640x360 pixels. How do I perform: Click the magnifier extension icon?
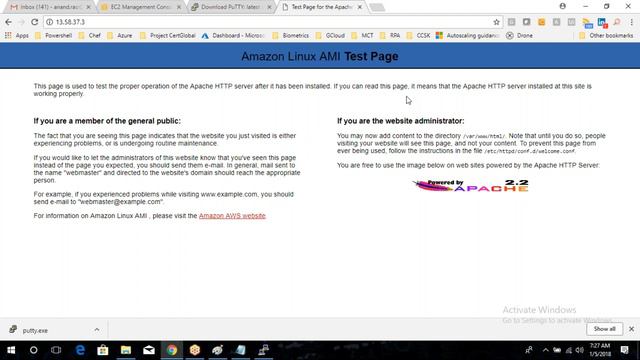click(617, 22)
